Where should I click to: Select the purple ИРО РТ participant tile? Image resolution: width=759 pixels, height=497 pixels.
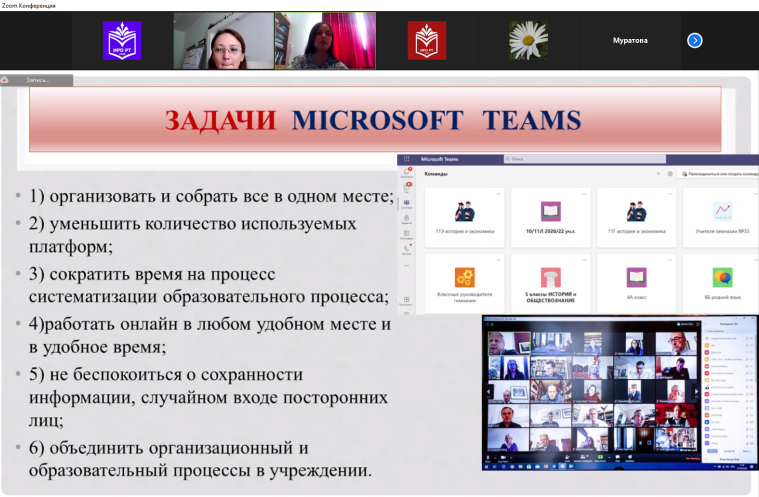(x=122, y=41)
